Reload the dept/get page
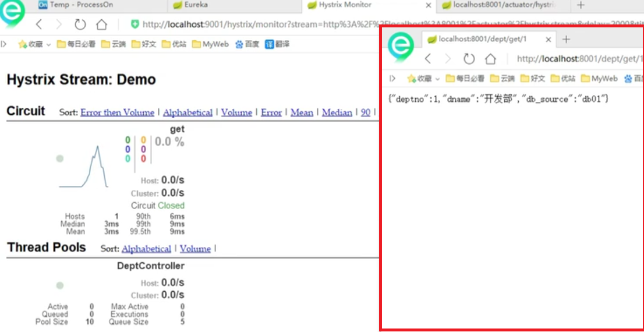 point(469,59)
